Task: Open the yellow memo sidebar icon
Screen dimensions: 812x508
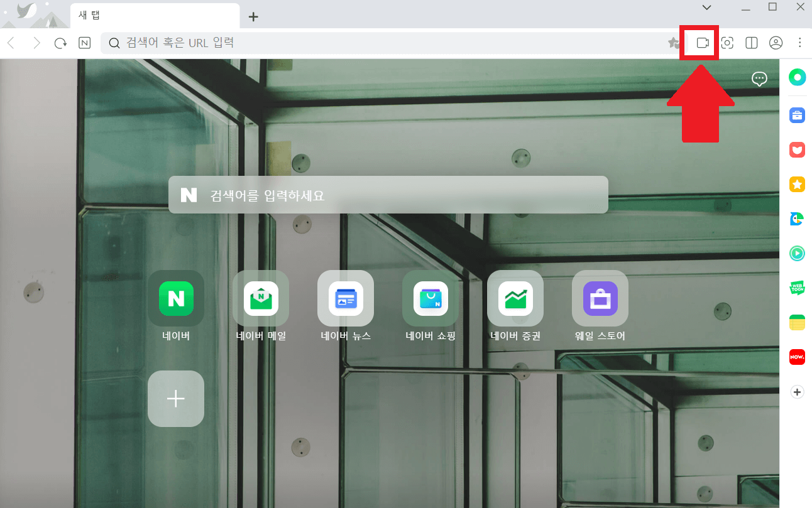Action: point(797,323)
